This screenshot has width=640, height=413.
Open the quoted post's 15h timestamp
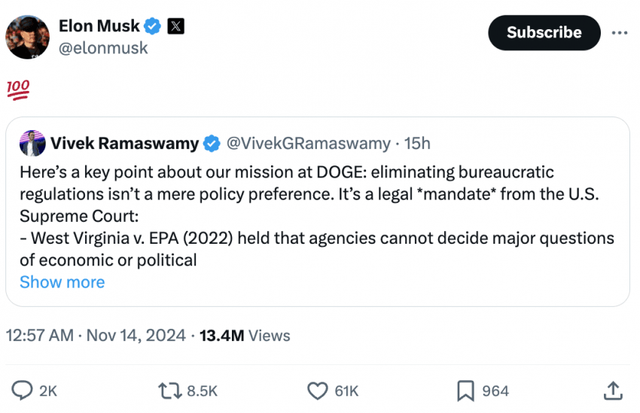coord(417,144)
